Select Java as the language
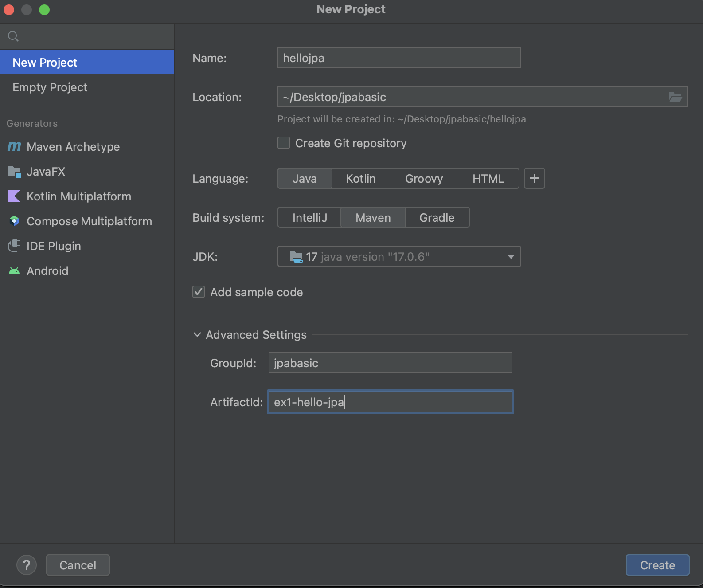703x588 pixels. pos(305,178)
